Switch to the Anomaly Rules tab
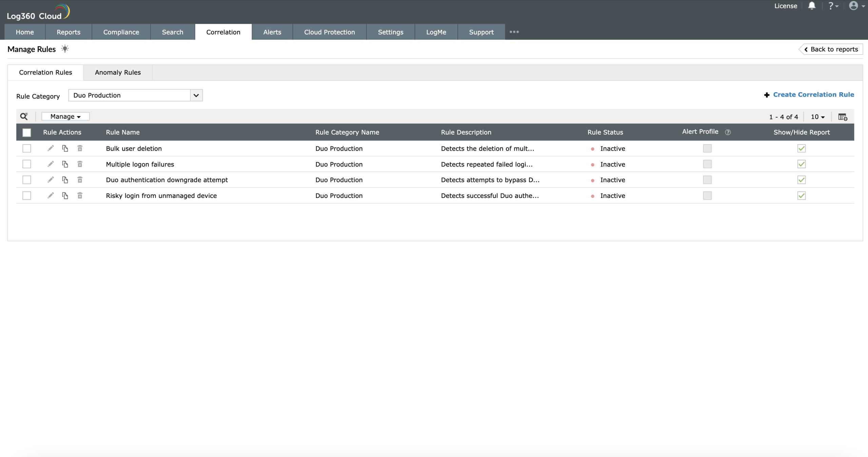The width and height of the screenshot is (868, 457). pyautogui.click(x=118, y=72)
